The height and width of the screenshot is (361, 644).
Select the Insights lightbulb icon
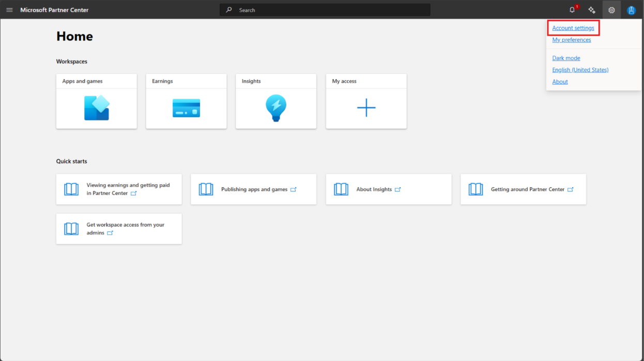pyautogui.click(x=275, y=108)
